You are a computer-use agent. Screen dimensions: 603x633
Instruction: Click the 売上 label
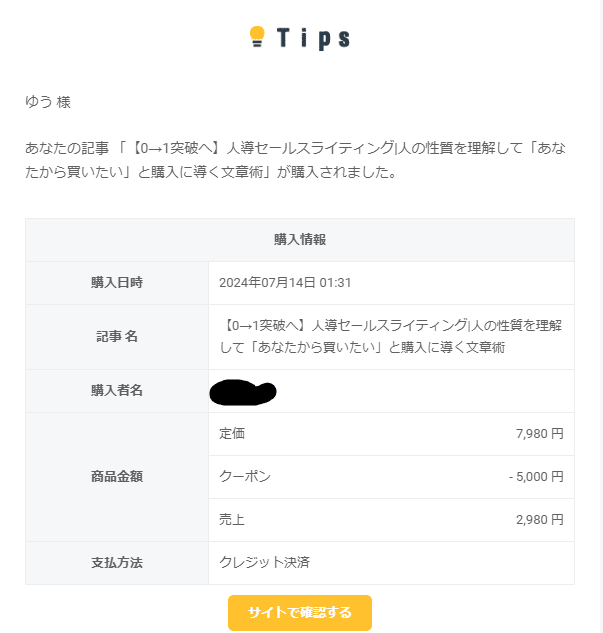[x=232, y=520]
